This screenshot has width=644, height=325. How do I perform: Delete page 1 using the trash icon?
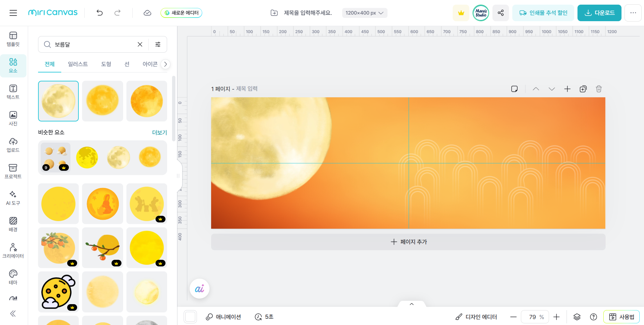pyautogui.click(x=598, y=89)
